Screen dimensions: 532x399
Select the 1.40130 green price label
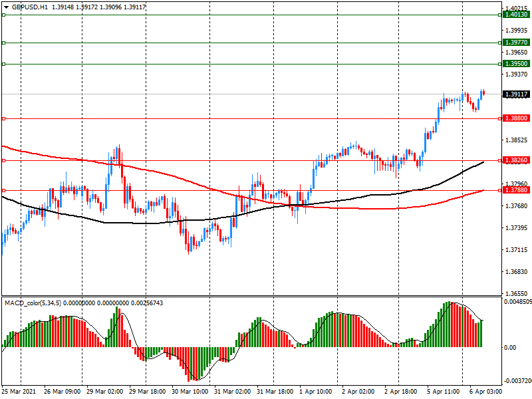click(516, 15)
